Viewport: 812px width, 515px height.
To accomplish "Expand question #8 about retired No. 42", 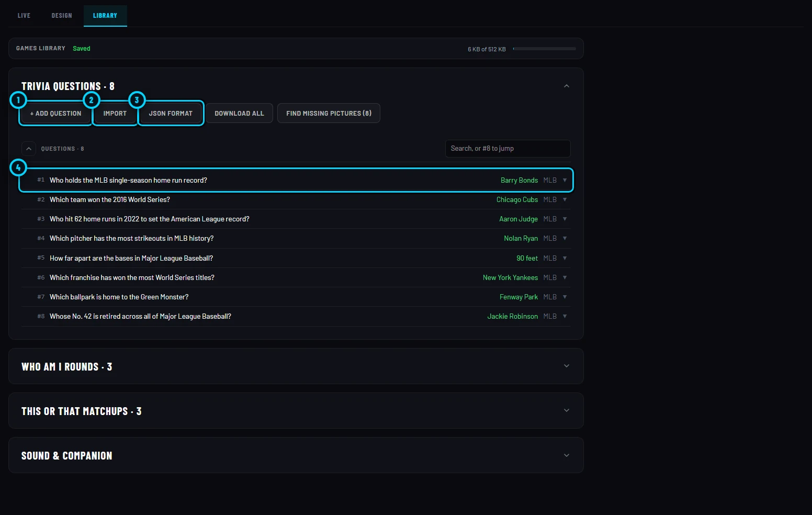I will [565, 317].
